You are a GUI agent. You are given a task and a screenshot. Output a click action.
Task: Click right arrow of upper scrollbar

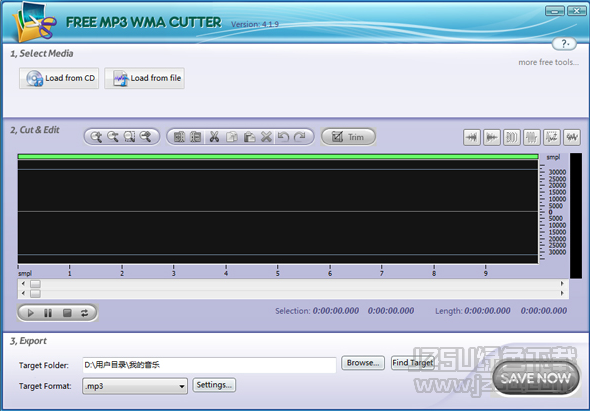pyautogui.click(x=562, y=284)
